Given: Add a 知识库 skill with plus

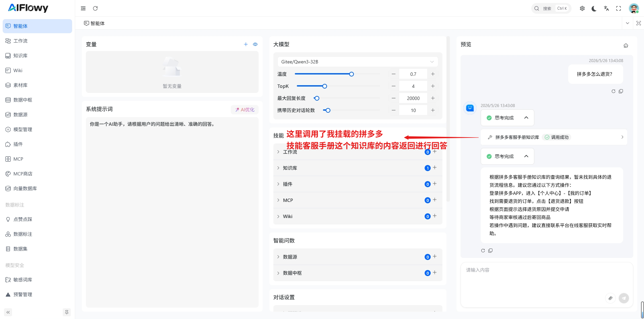Looking at the screenshot, I should [435, 168].
